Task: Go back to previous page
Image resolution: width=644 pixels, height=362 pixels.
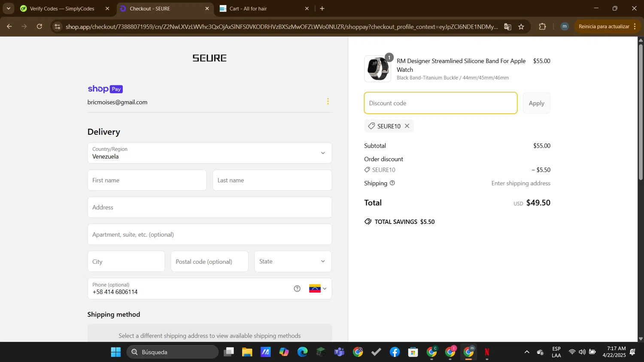Action: 9,27
